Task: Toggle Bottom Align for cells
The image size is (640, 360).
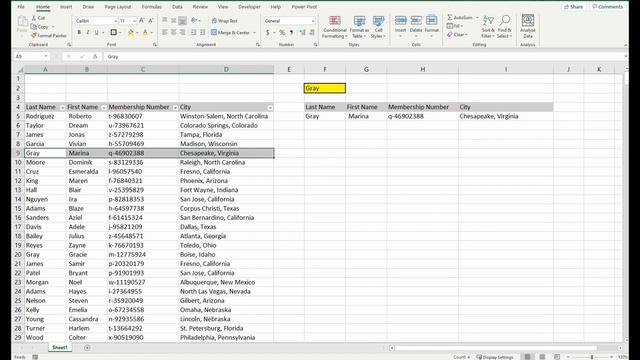Action: [182, 20]
